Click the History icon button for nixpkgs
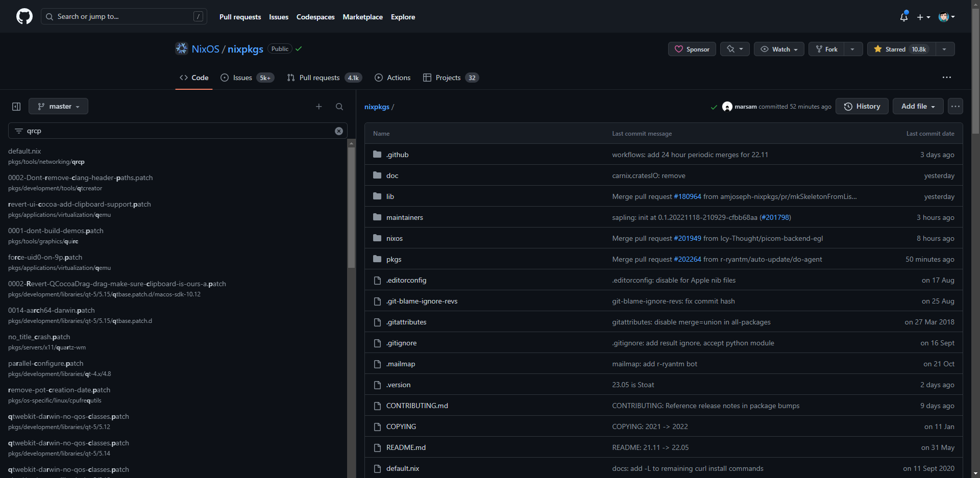The width and height of the screenshot is (980, 478). pyautogui.click(x=862, y=106)
